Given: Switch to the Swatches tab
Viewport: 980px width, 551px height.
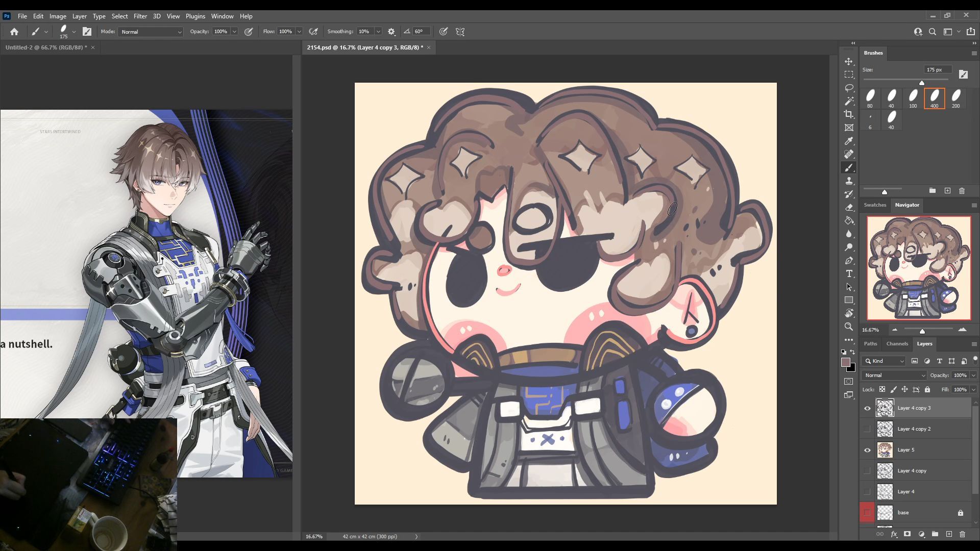Looking at the screenshot, I should coord(875,205).
